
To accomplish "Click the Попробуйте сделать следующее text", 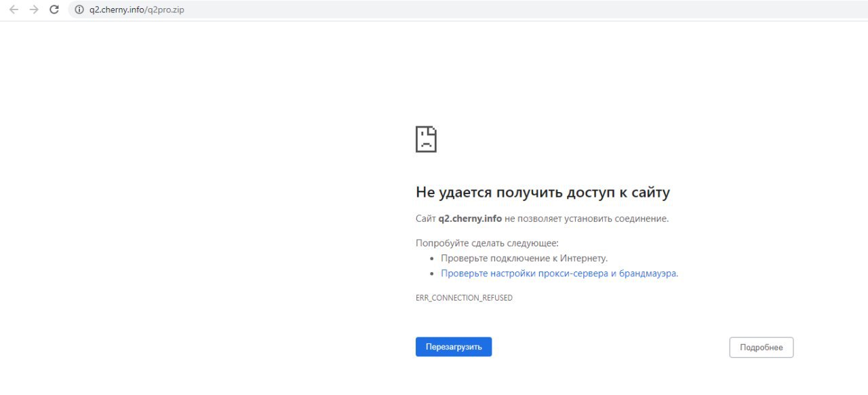I will click(487, 243).
